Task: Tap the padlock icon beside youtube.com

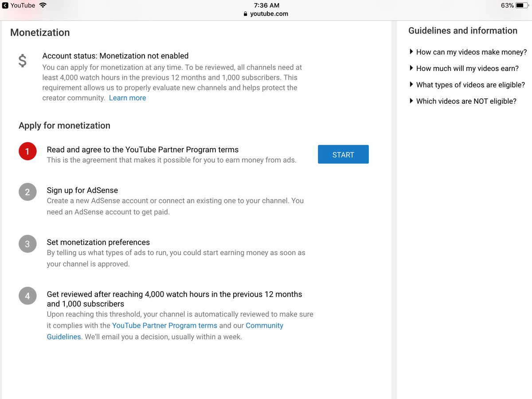Action: 245,14
